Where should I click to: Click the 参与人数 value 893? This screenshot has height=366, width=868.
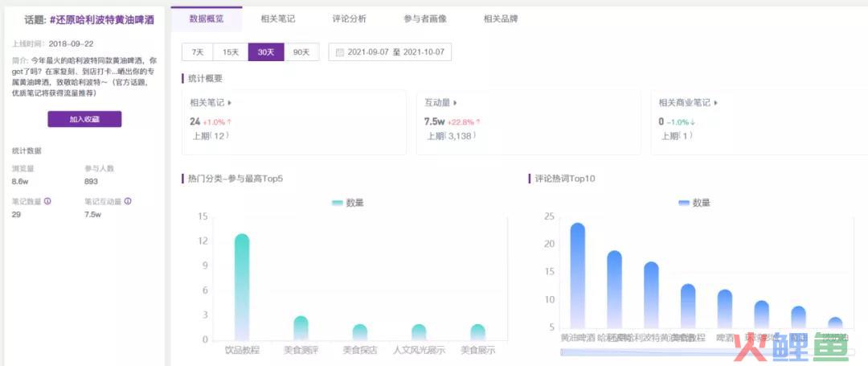coord(91,182)
